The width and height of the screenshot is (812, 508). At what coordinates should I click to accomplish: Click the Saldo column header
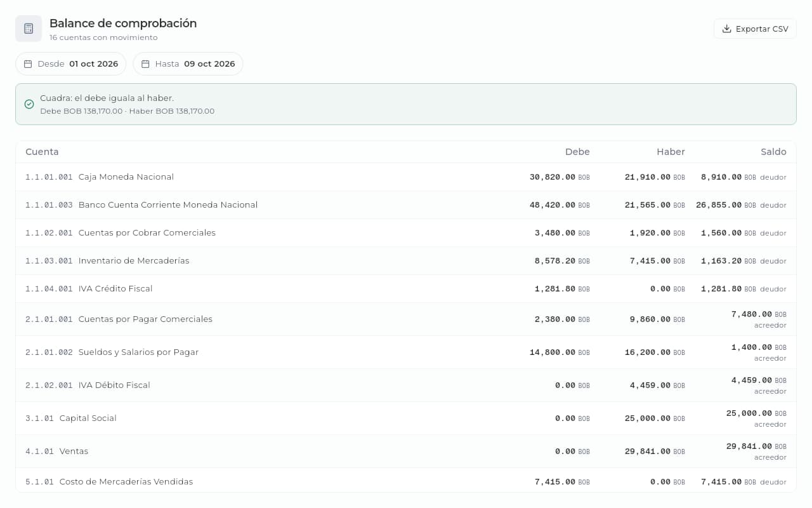[x=773, y=152]
